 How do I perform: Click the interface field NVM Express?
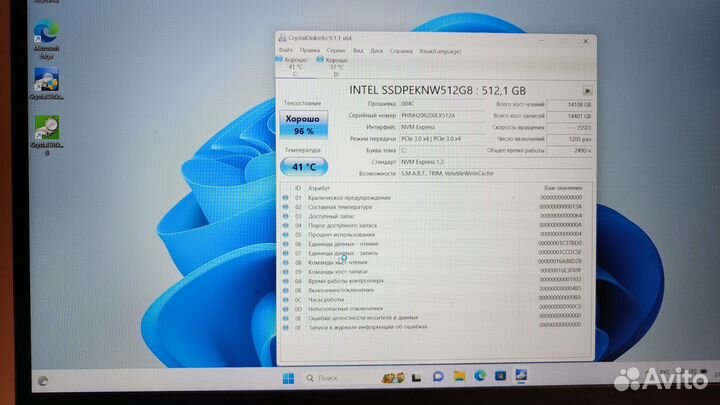pyautogui.click(x=443, y=127)
